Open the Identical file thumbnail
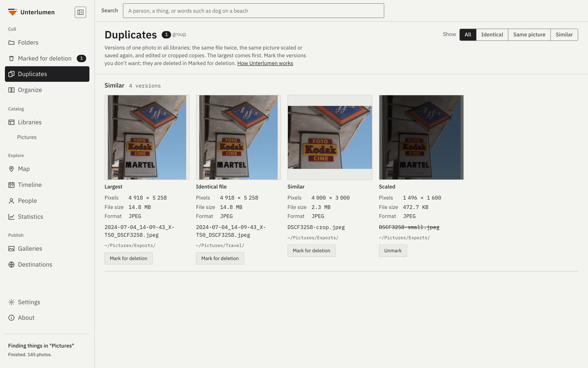Image resolution: width=588 pixels, height=368 pixels. (238, 138)
